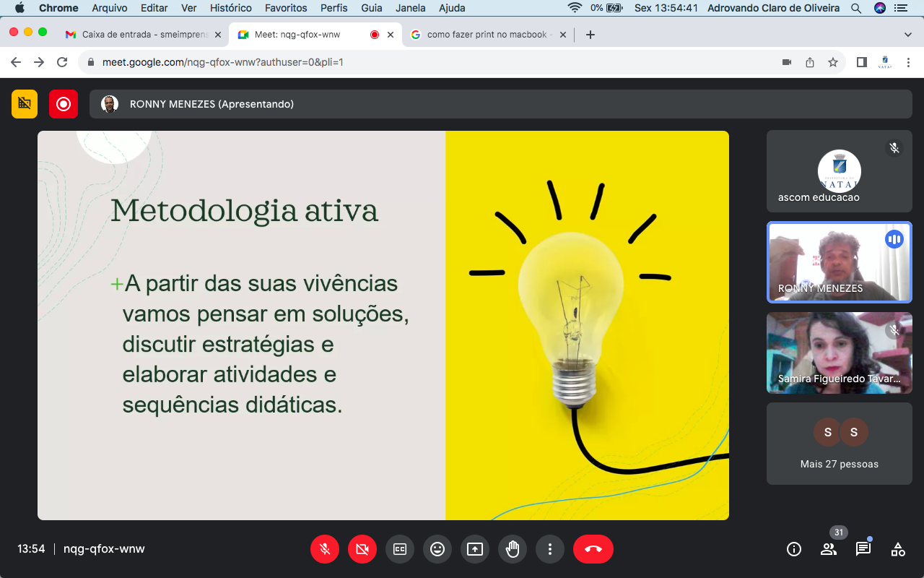Select Samira Figueiredo video tile

[840, 353]
